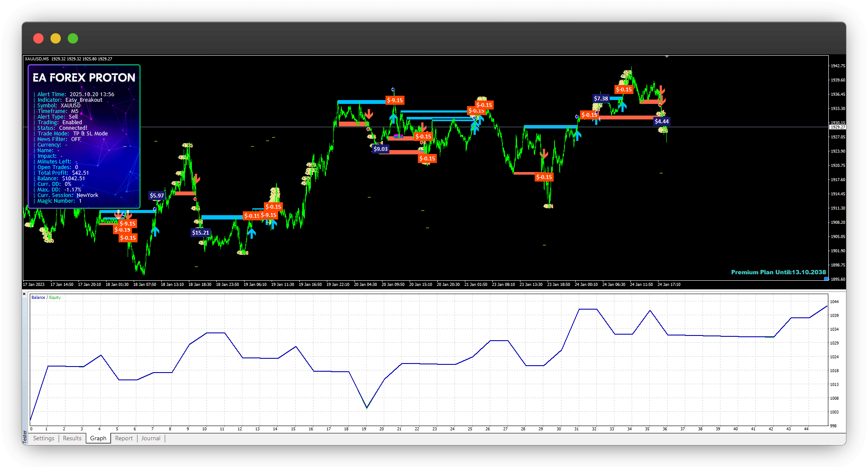The width and height of the screenshot is (868, 467).
Task: Click the EA FOREX PROTON panel title
Action: 84,78
